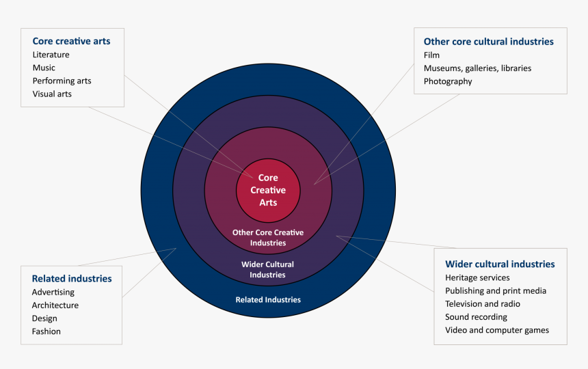This screenshot has width=588, height=369.
Task: Click 'Visual arts' in the list
Action: (x=52, y=94)
